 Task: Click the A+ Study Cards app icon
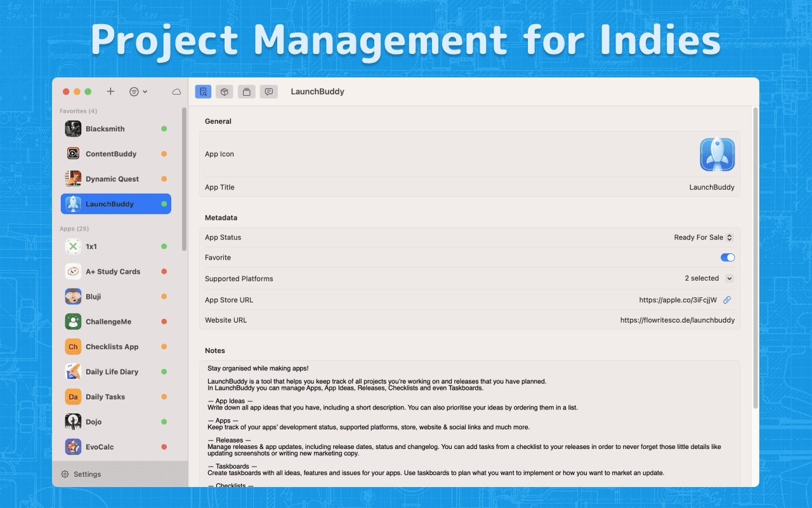(73, 271)
